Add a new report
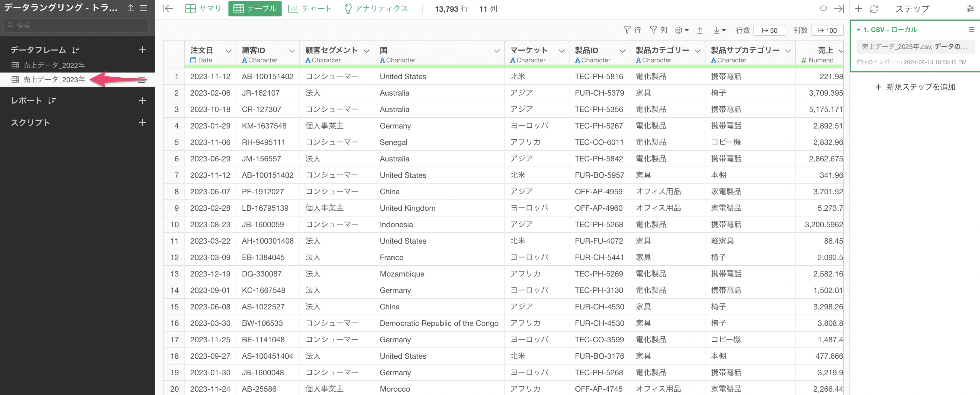980x395 pixels. coord(142,100)
